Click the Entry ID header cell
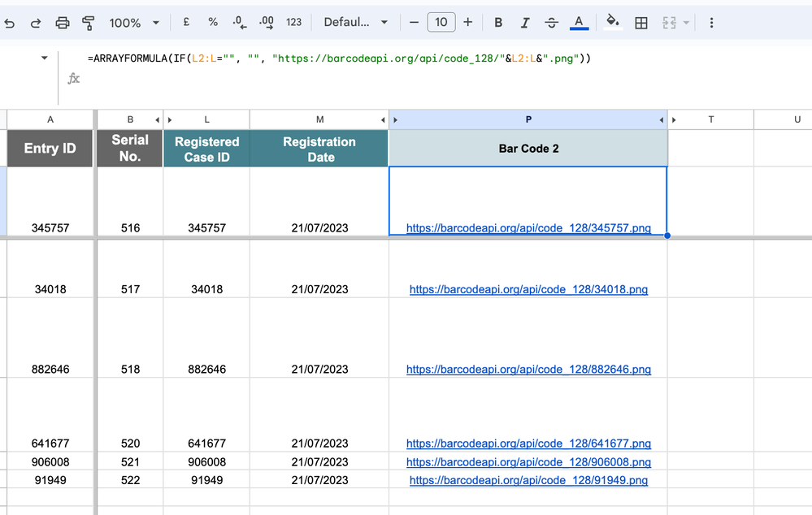The width and height of the screenshot is (812, 515). pyautogui.click(x=50, y=148)
